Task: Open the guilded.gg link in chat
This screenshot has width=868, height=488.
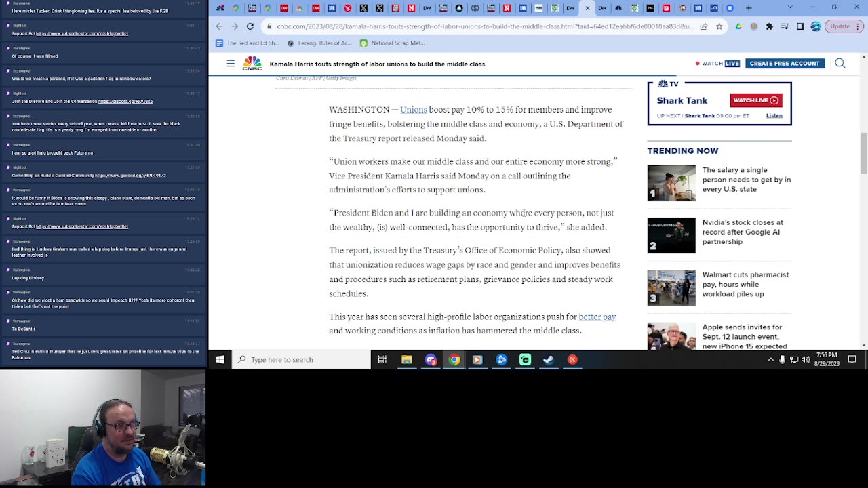Action: 131,176
